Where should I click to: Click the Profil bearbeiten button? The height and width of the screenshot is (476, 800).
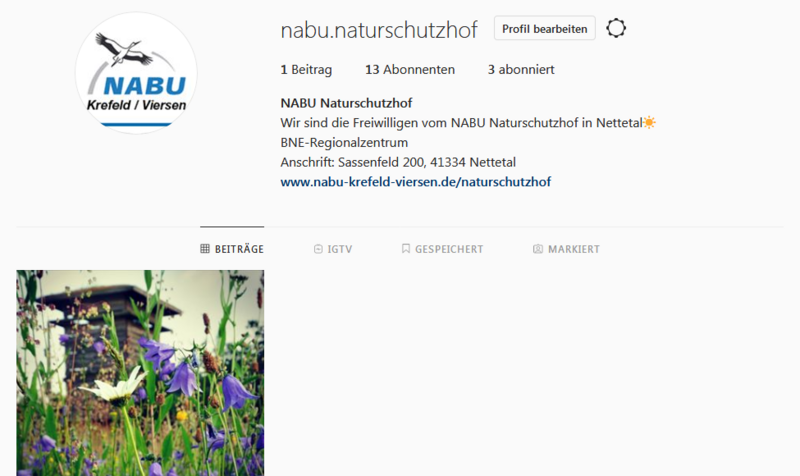tap(544, 28)
